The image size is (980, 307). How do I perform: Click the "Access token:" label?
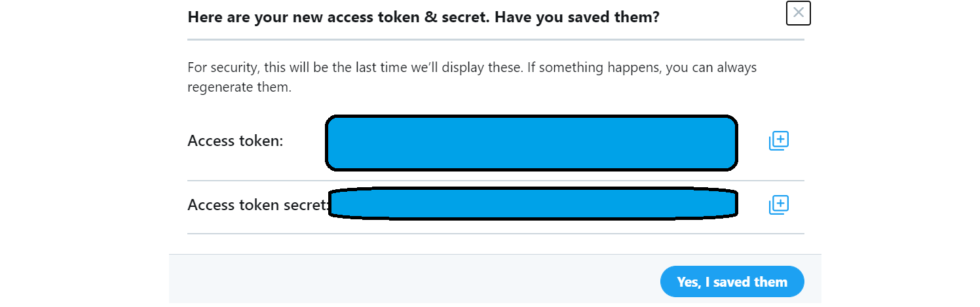click(235, 141)
